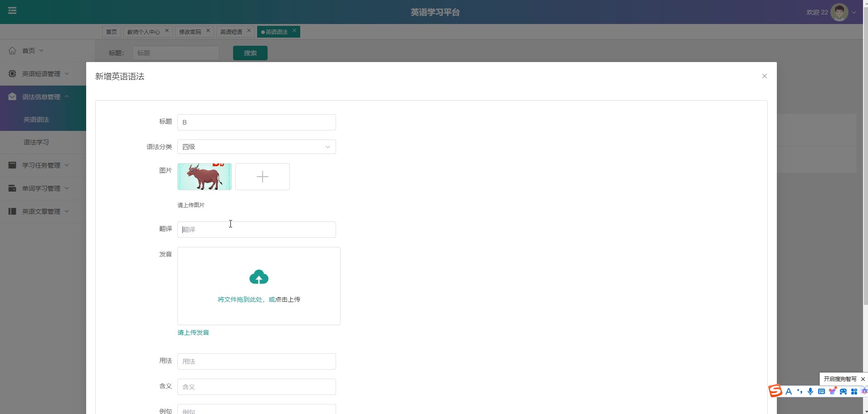
Task: Expand 单词学习管理 sidebar menu
Action: tap(43, 188)
